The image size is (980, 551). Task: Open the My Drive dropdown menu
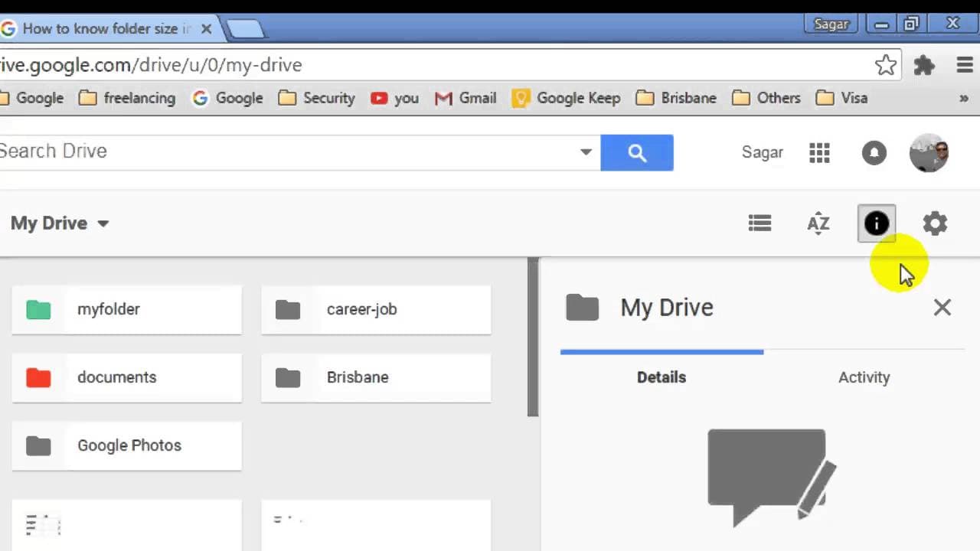pyautogui.click(x=60, y=223)
